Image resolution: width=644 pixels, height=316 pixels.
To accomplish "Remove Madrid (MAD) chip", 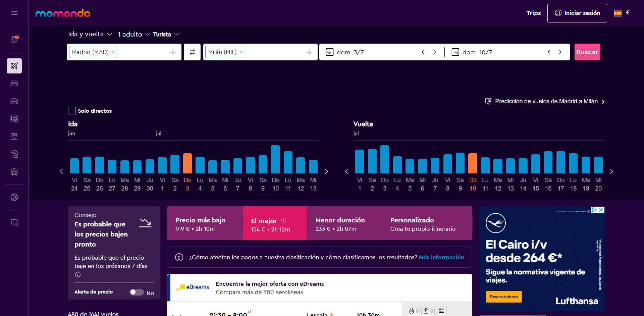I will pos(113,52).
